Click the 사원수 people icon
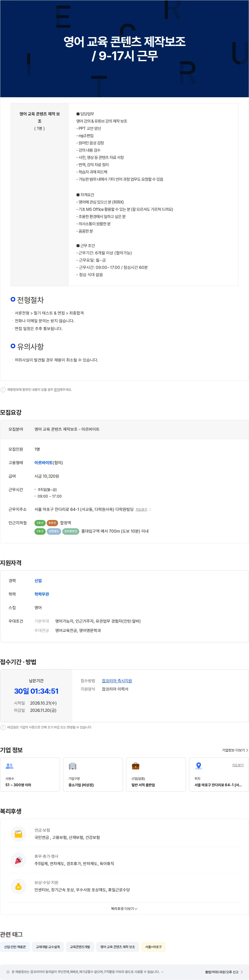This screenshot has height=980, width=249. click(x=10, y=766)
